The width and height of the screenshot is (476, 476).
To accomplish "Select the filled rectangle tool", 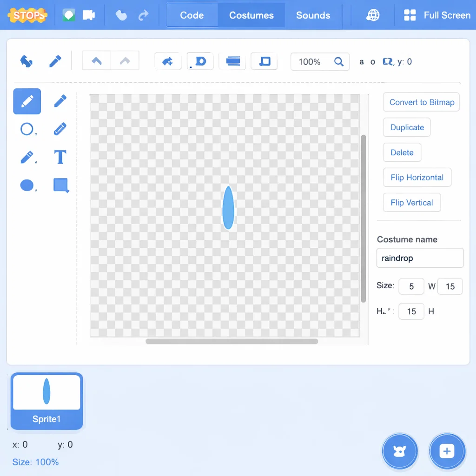I will [60, 185].
